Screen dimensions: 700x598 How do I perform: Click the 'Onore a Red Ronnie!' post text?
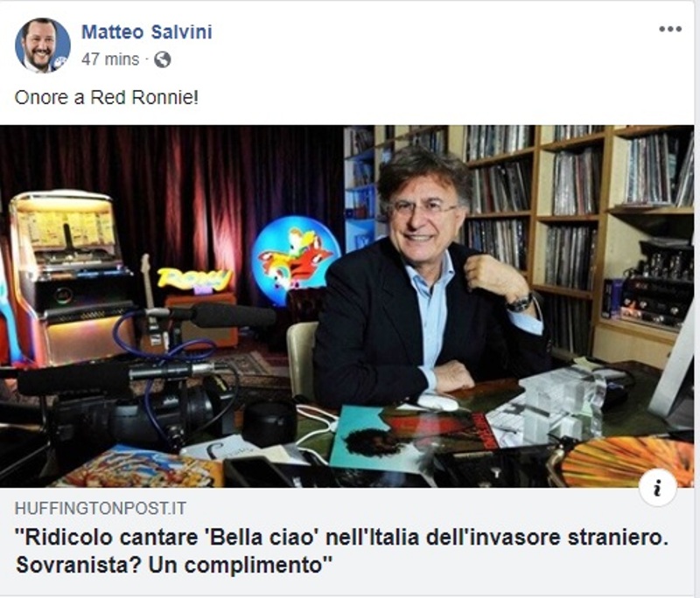click(x=106, y=97)
